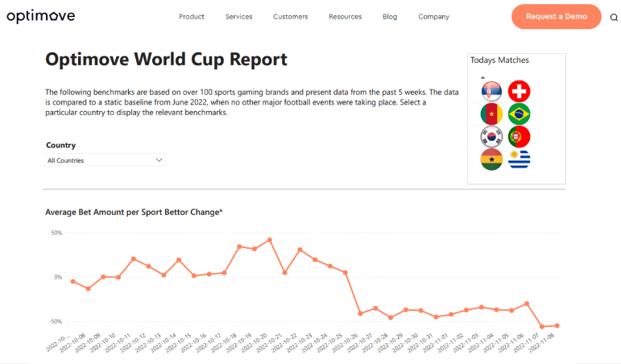Select the Serbia flag icon
This screenshot has height=364, width=621.
491,91
